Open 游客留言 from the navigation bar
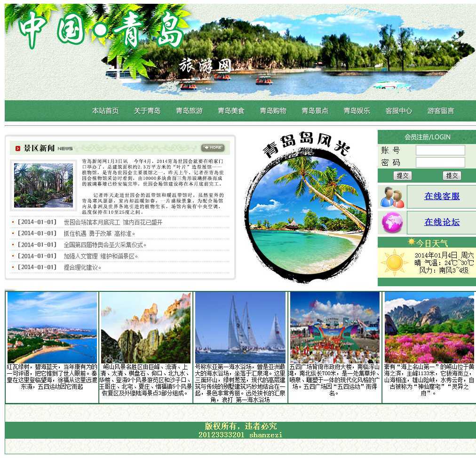476x458 pixels. (x=441, y=111)
